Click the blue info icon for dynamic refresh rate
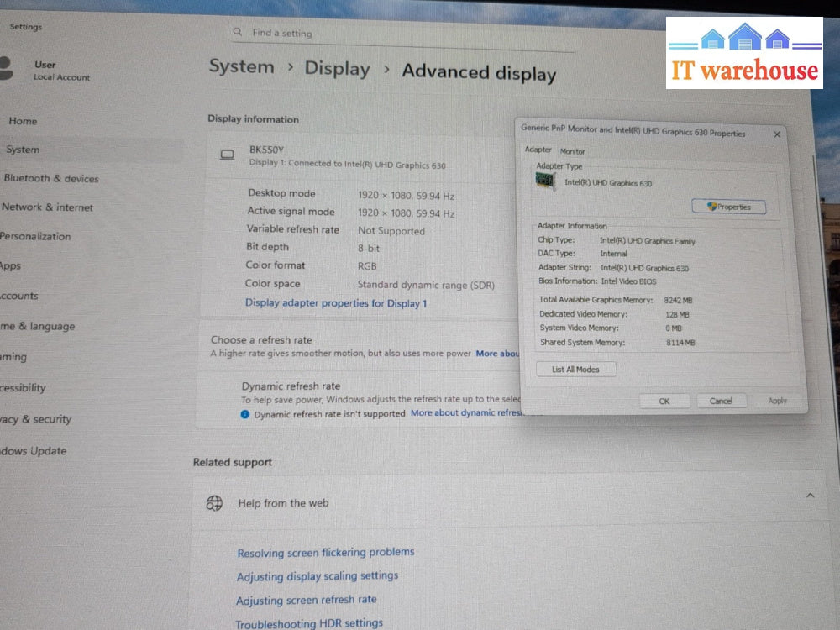Viewport: 840px width, 630px height. (244, 414)
